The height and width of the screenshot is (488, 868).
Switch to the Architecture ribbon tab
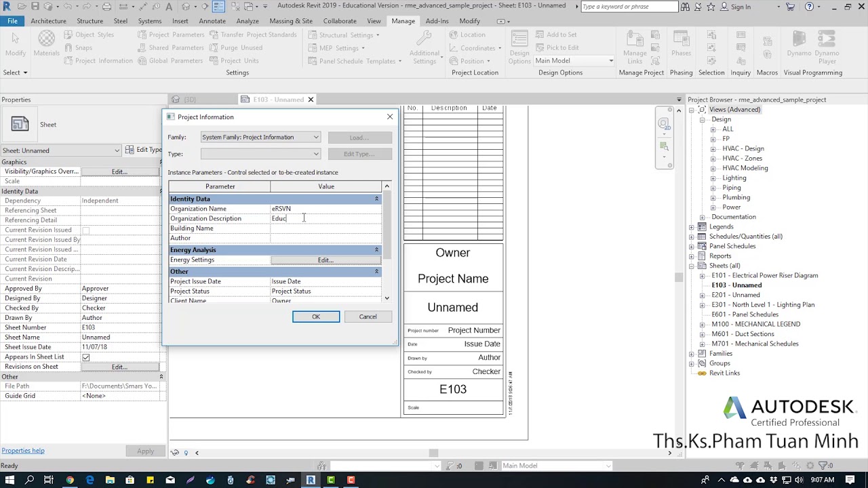pos(48,21)
